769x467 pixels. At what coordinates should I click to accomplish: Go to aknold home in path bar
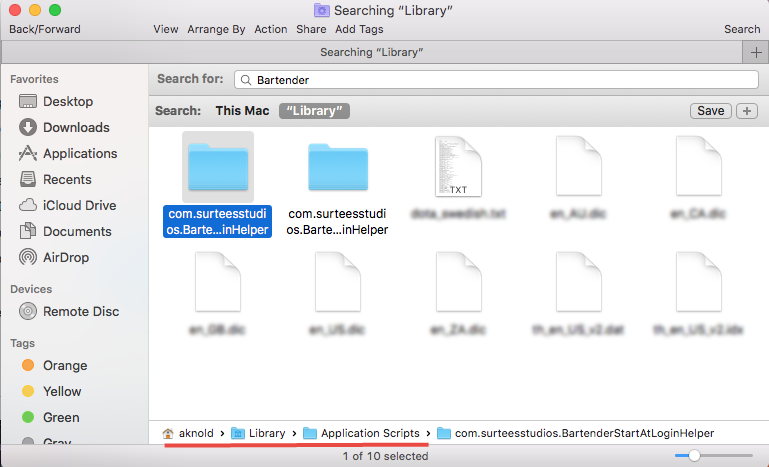[x=188, y=433]
